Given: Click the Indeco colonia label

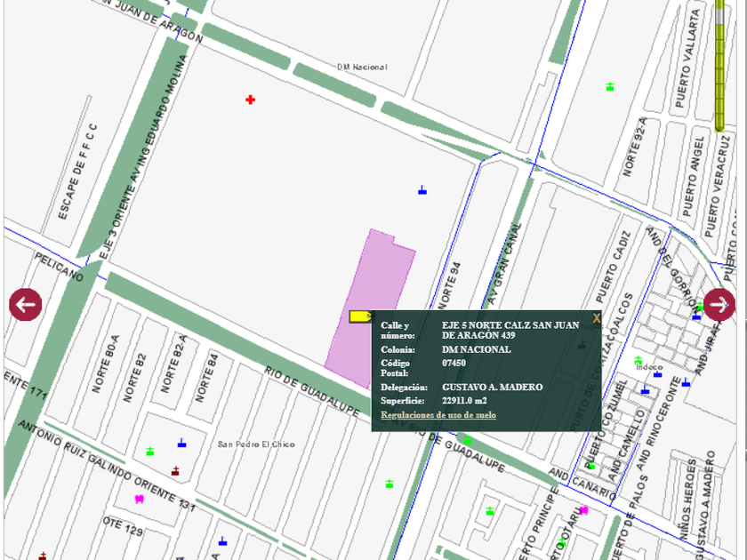Looking at the screenshot, I should click(x=649, y=367).
